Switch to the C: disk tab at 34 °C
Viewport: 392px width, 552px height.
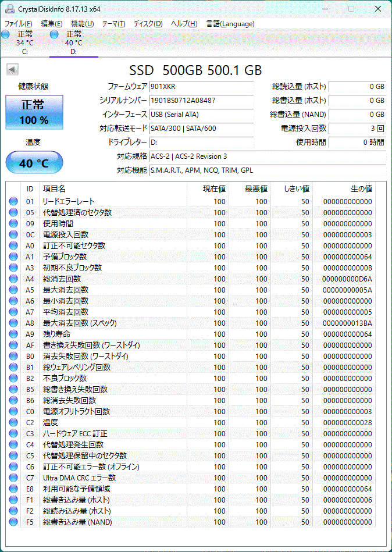(24, 42)
